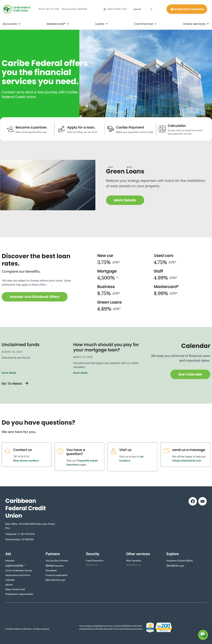The image size is (212, 644).
Task: Open the Facebook page icon in footer
Action: [x=193, y=501]
